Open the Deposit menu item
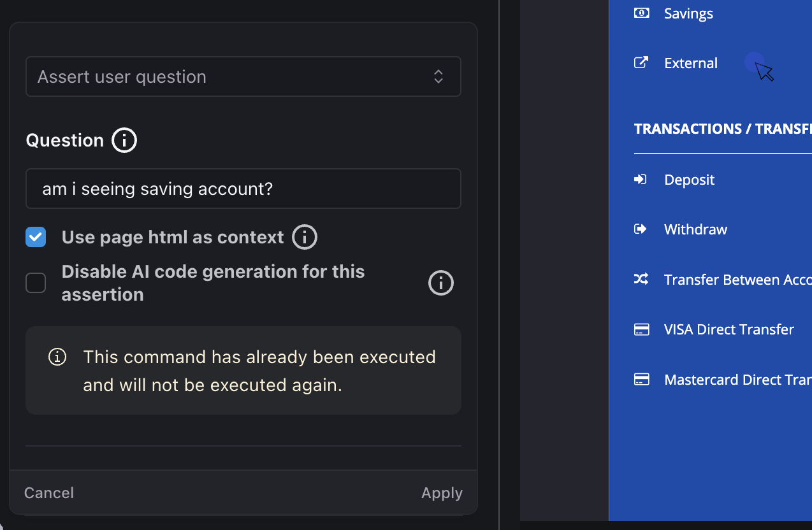Image resolution: width=812 pixels, height=530 pixels. click(x=689, y=179)
